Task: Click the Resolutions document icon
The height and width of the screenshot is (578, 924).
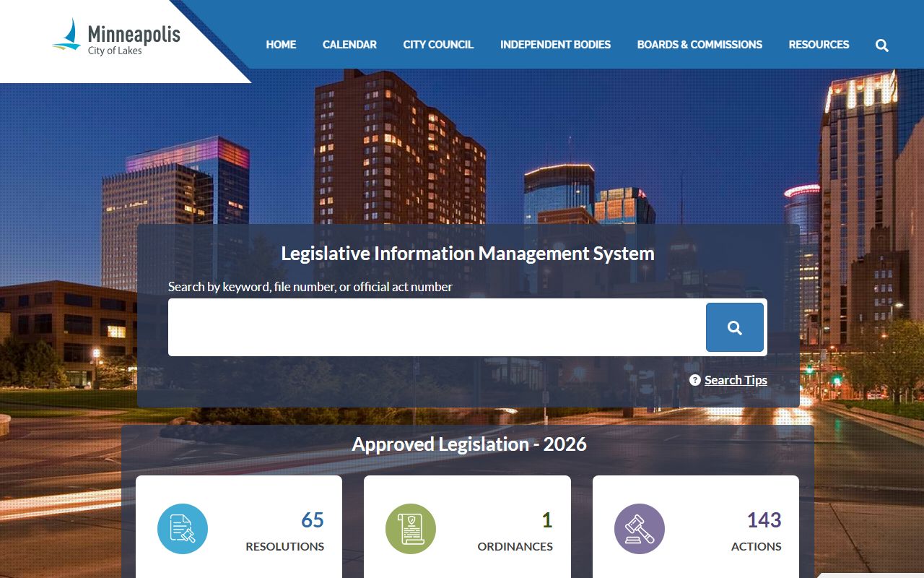Action: (183, 529)
